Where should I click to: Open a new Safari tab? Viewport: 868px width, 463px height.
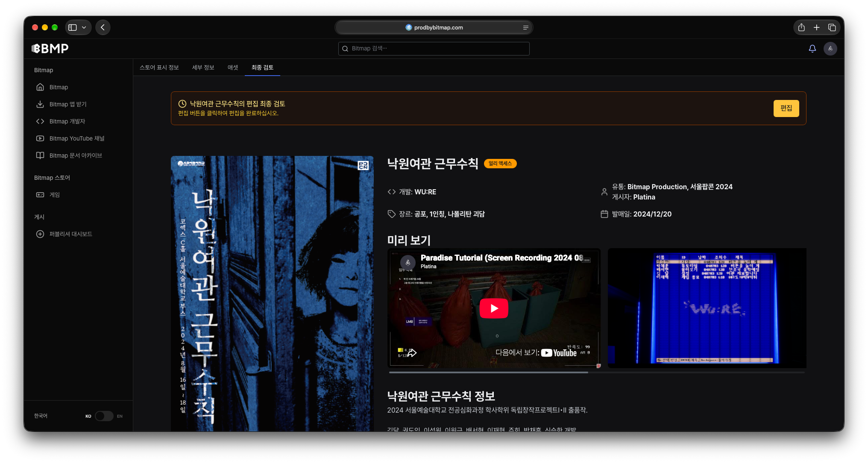[x=816, y=27]
